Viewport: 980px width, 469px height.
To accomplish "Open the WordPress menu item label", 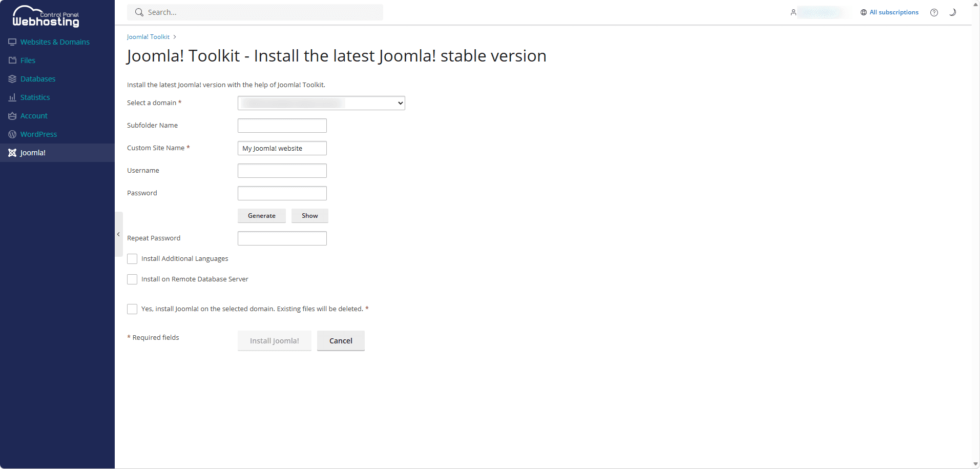I will (39, 134).
